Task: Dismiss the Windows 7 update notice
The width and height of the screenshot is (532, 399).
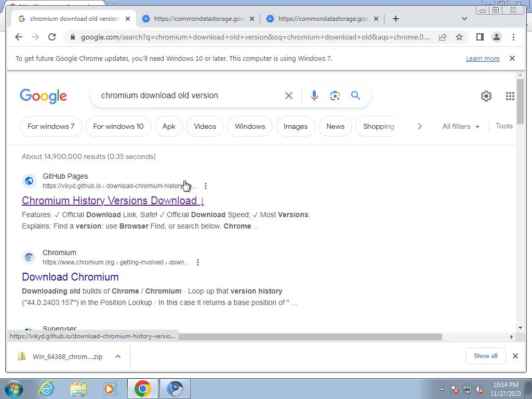Action: point(512,58)
